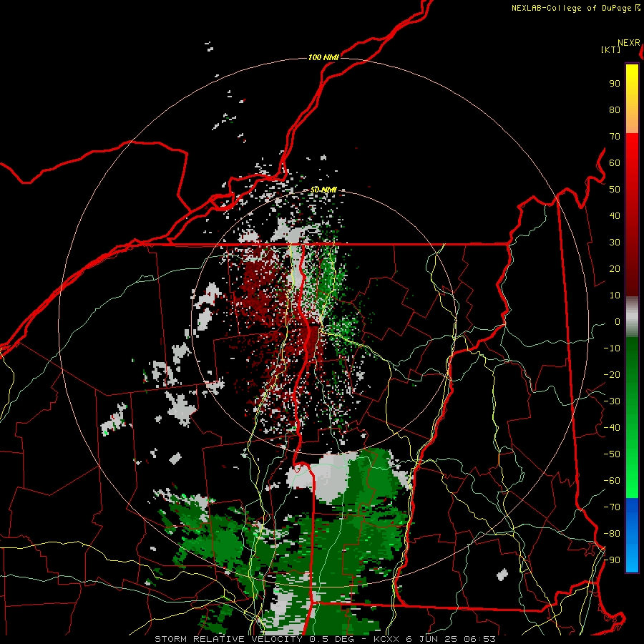Click the NEXLAB-College of DuPage credit text

click(576, 8)
